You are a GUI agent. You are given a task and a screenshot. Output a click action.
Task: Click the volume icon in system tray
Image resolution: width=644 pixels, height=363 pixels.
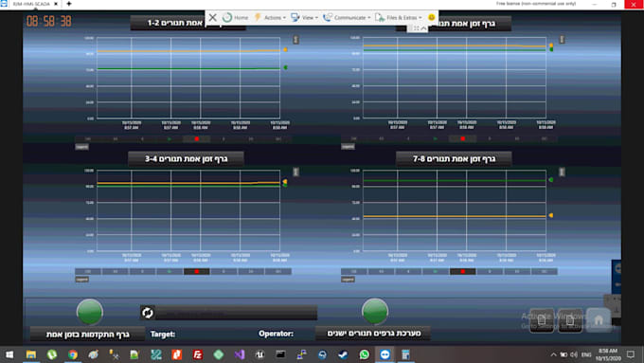pos(574,354)
